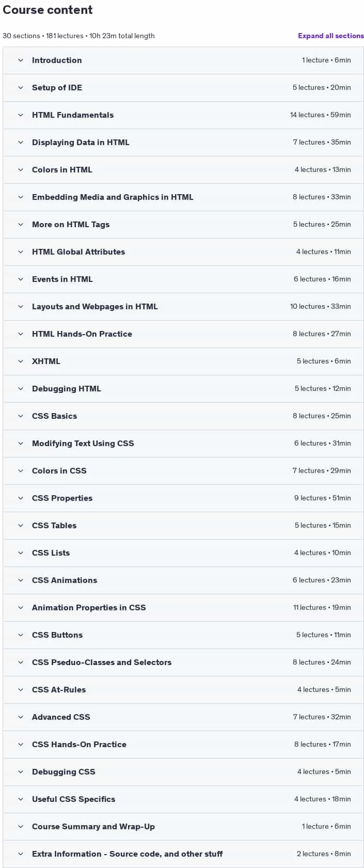Expand Animation Properties in CSS section

tap(183, 608)
